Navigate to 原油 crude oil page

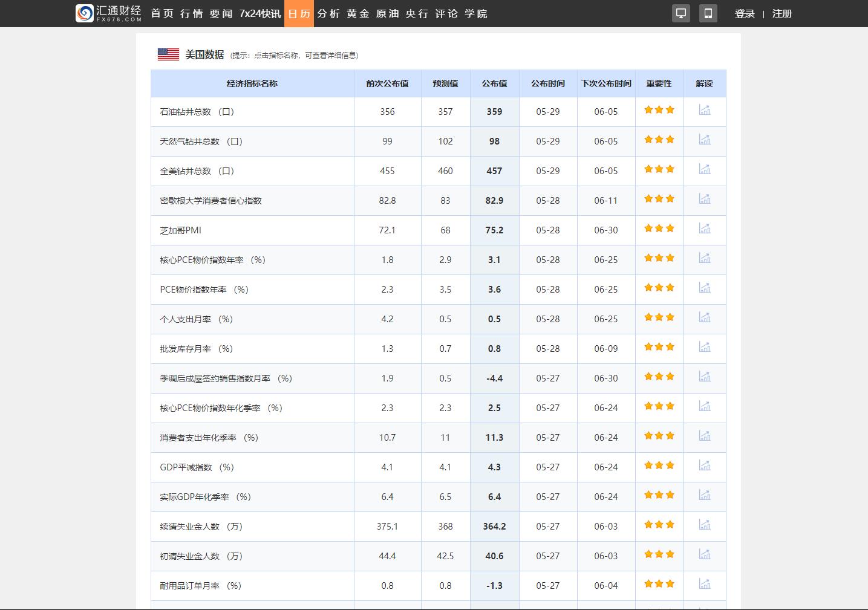point(387,13)
